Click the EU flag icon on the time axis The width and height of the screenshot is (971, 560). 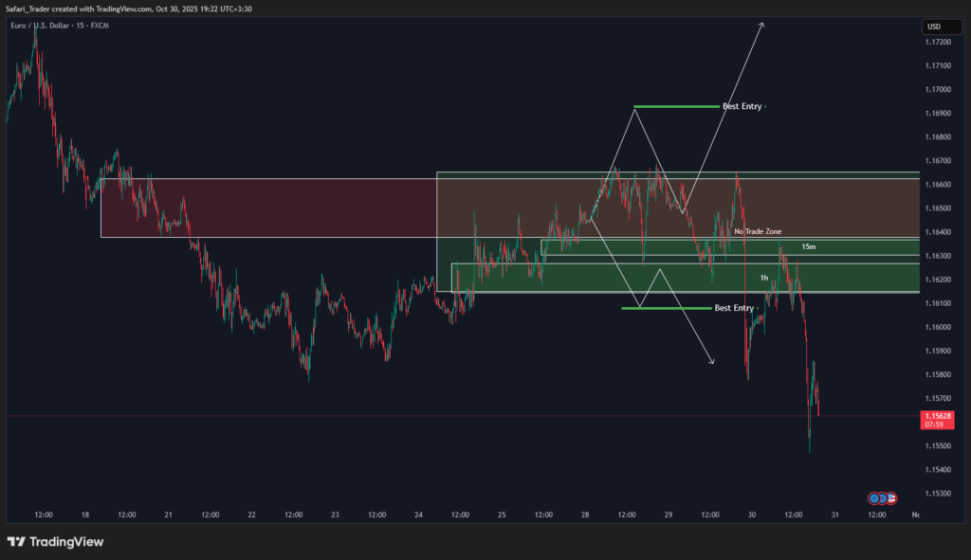click(x=874, y=498)
